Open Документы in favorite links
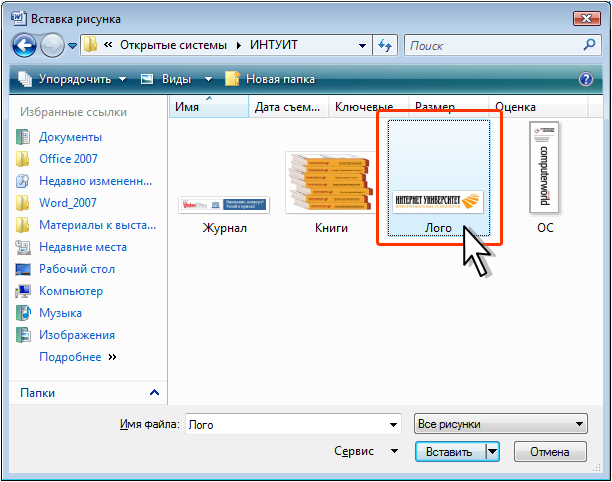This screenshot has height=482, width=612. [x=71, y=137]
